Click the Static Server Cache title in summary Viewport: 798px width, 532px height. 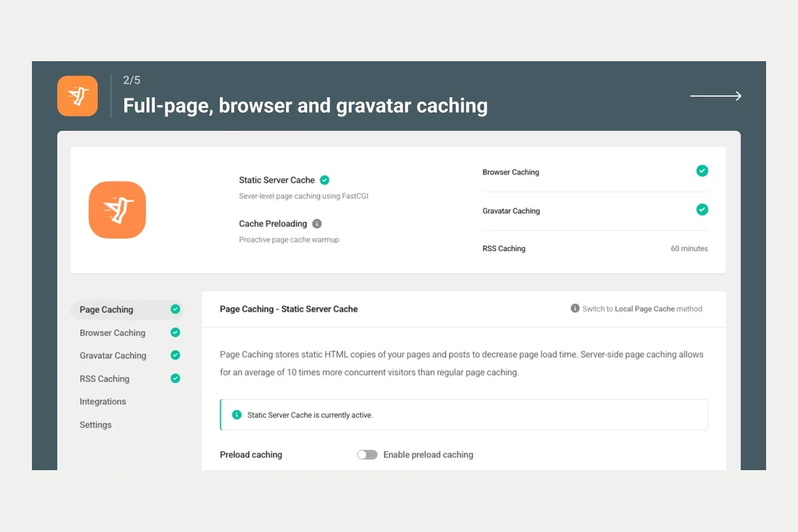coord(277,180)
